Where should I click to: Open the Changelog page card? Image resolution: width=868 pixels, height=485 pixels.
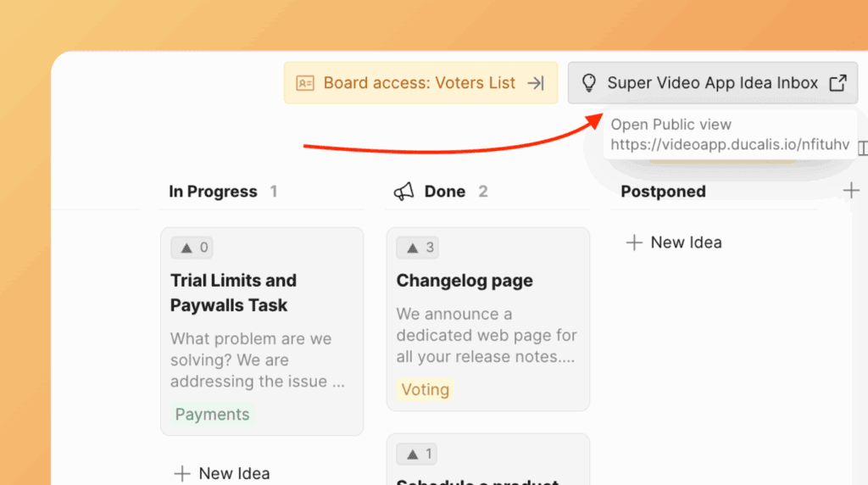(465, 281)
